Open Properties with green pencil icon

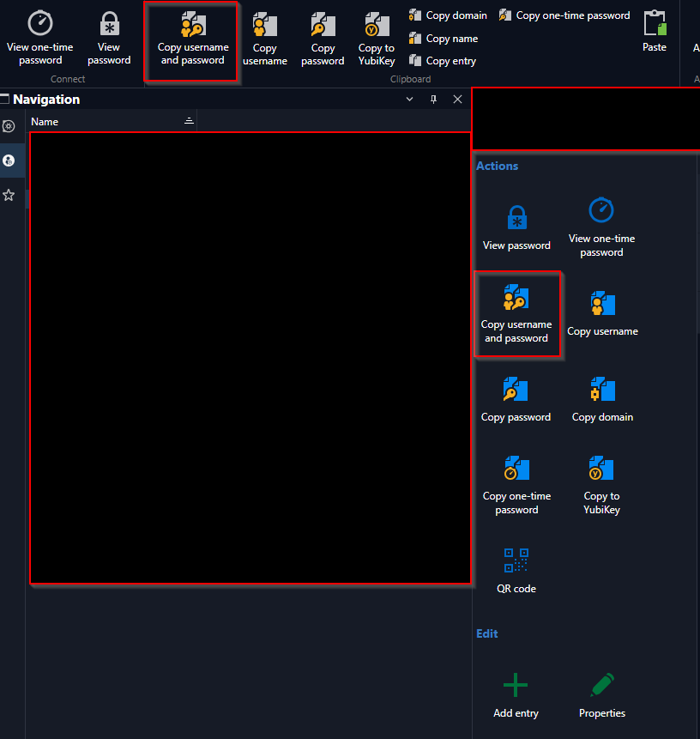point(602,695)
